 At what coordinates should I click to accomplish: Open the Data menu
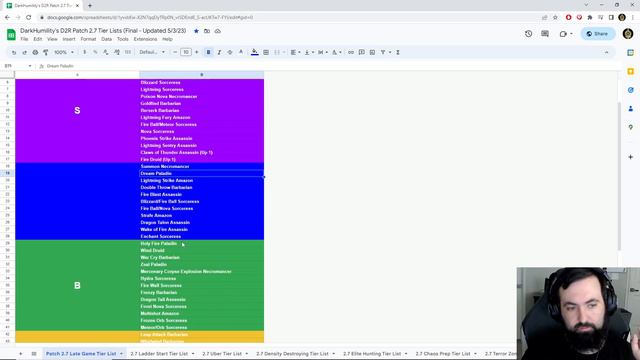(x=107, y=39)
